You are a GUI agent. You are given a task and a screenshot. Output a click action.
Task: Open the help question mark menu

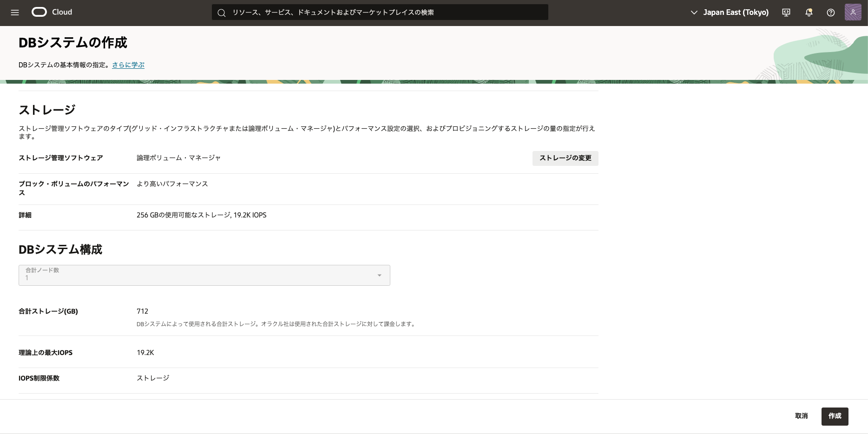831,13
